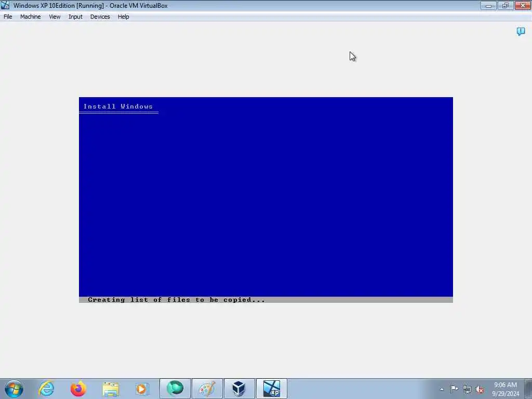The height and width of the screenshot is (399, 532).
Task: Launch Firefox from the taskbar
Action: 78,389
